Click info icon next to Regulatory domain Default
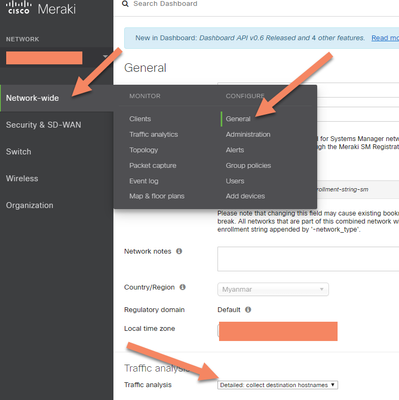399x400 pixels. point(248,309)
